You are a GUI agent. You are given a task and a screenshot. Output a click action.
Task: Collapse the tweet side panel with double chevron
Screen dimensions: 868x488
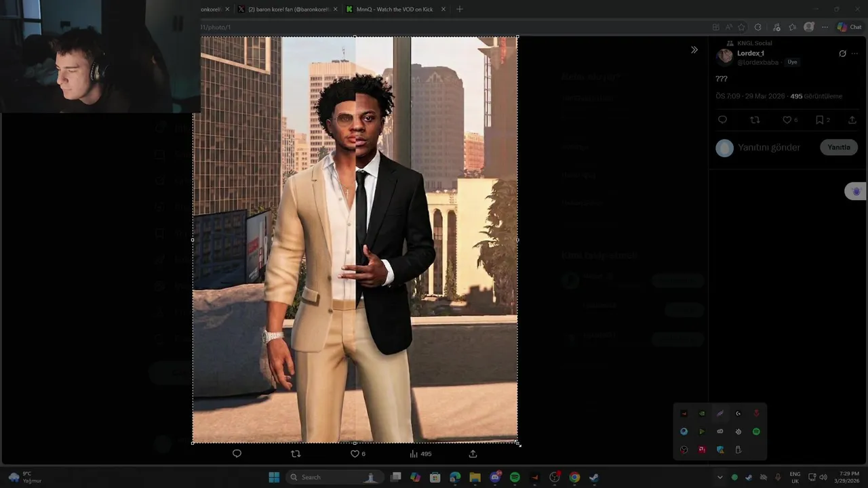[694, 49]
